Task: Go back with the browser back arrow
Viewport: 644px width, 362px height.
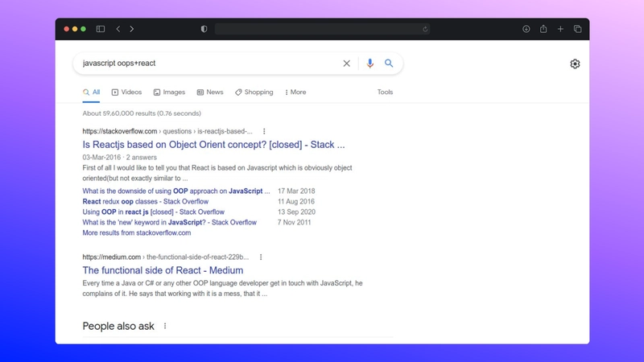Action: point(118,29)
